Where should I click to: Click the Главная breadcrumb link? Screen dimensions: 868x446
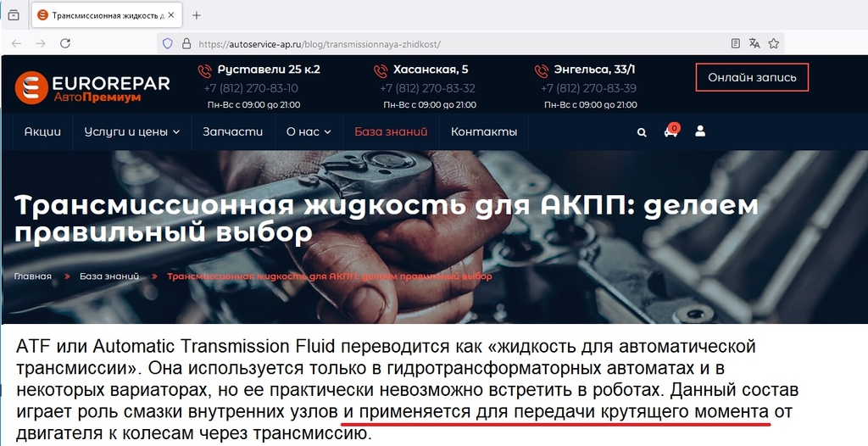tap(33, 276)
